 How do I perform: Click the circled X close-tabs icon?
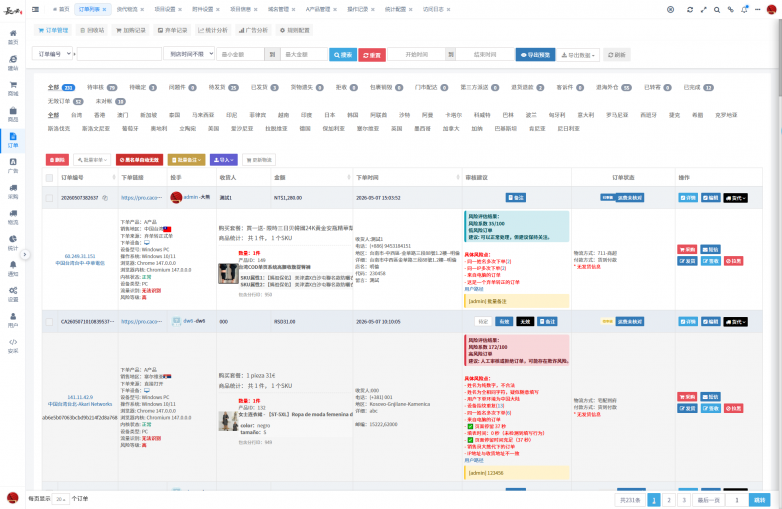[x=671, y=9]
